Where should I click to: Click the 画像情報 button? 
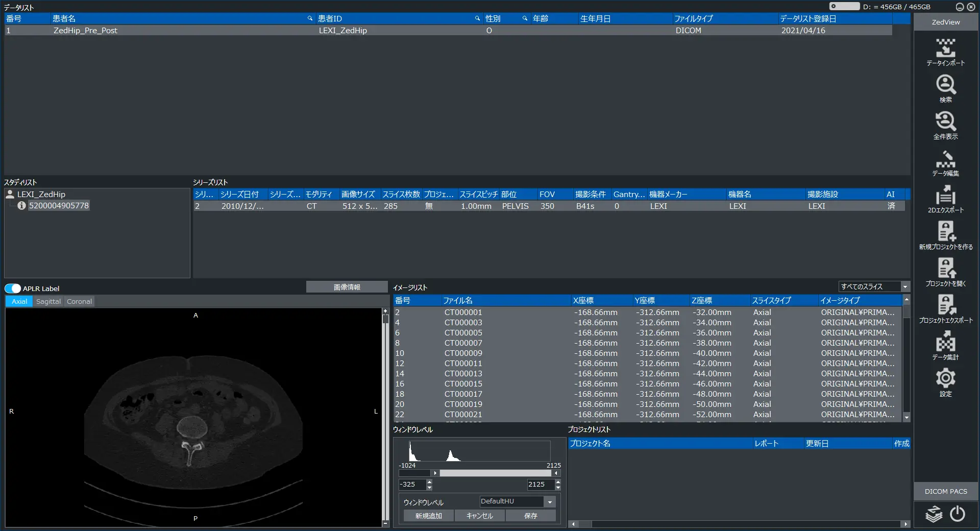click(x=347, y=287)
